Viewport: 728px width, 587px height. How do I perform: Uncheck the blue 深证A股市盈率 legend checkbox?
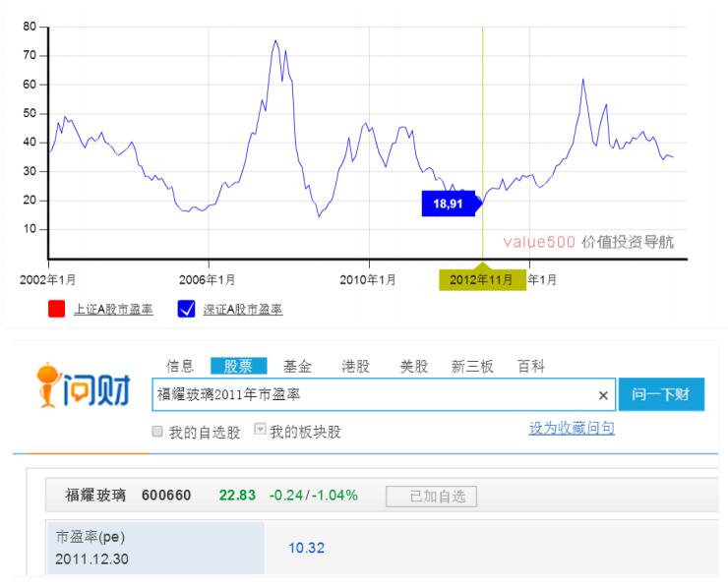pos(186,309)
